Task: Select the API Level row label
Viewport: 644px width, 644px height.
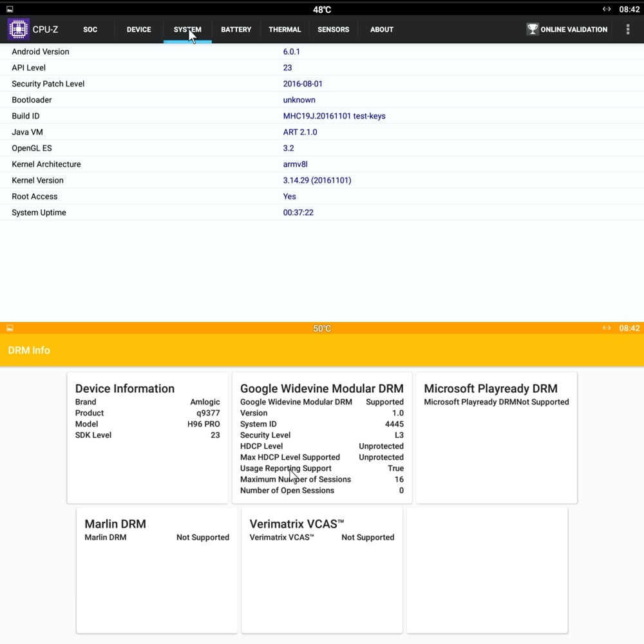Action: 28,68
